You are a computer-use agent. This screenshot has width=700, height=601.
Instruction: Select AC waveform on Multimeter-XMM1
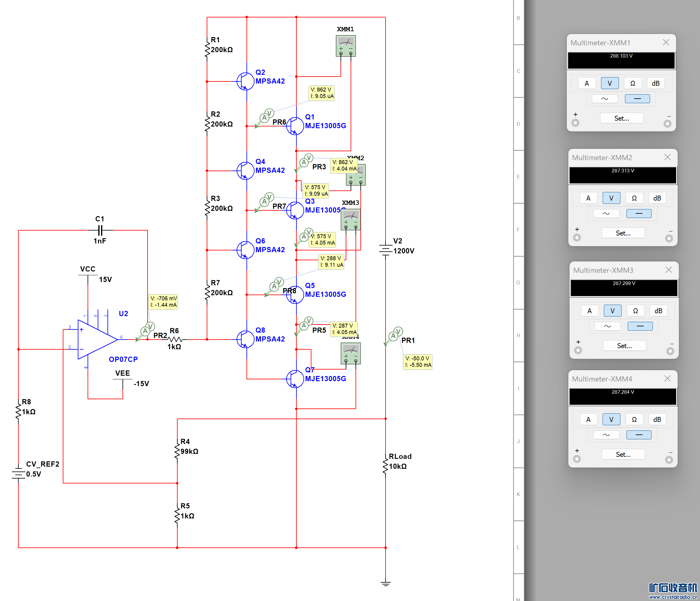pos(604,99)
